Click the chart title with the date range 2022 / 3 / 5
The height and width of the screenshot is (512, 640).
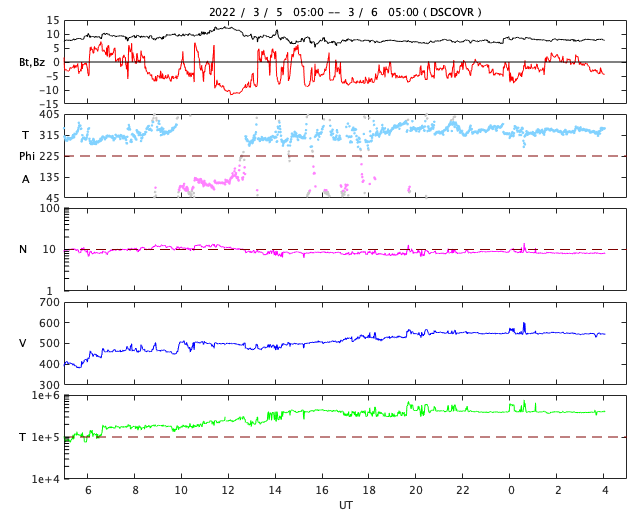tap(345, 12)
